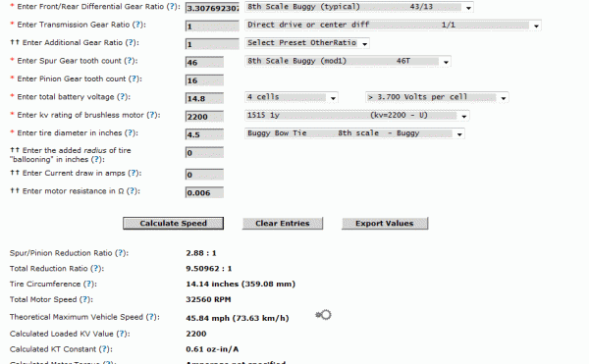Image resolution: width=589 pixels, height=364 pixels.
Task: Expand the Buggy Bow Tie tire dropdown
Action: [x=354, y=133]
